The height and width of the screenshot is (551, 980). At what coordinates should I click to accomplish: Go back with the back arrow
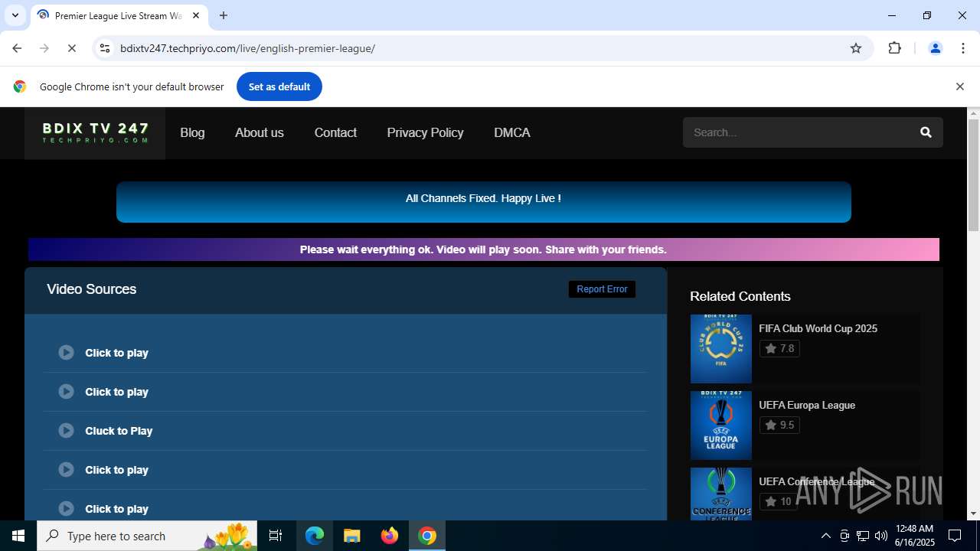click(17, 48)
